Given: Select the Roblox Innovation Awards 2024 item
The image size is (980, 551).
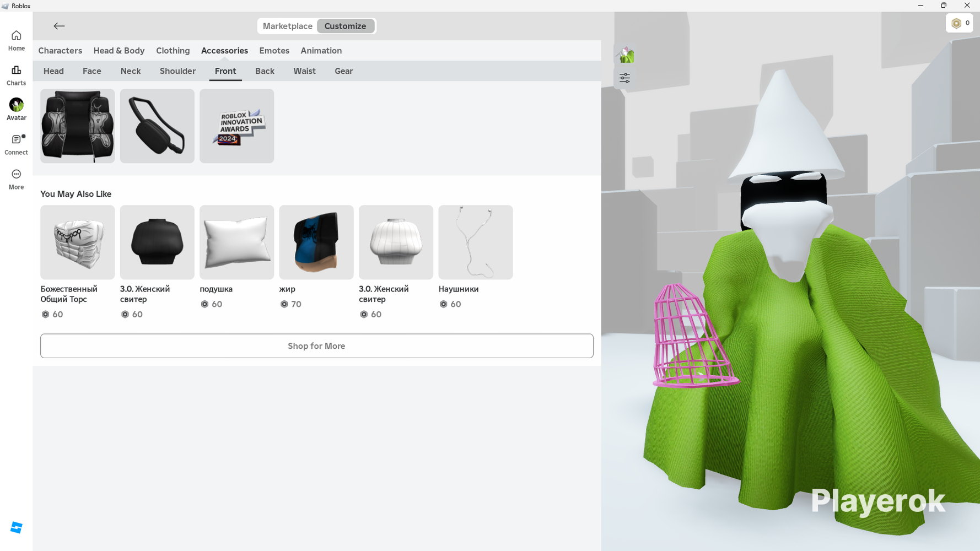Looking at the screenshot, I should point(237,126).
